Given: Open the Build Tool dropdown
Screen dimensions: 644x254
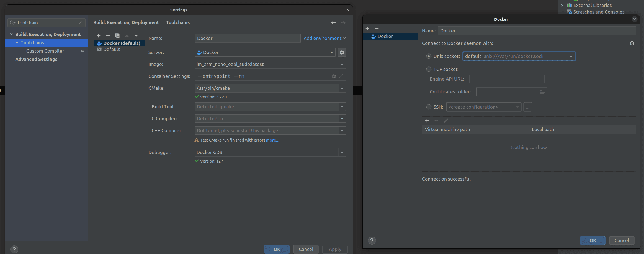Looking at the screenshot, I should point(342,107).
